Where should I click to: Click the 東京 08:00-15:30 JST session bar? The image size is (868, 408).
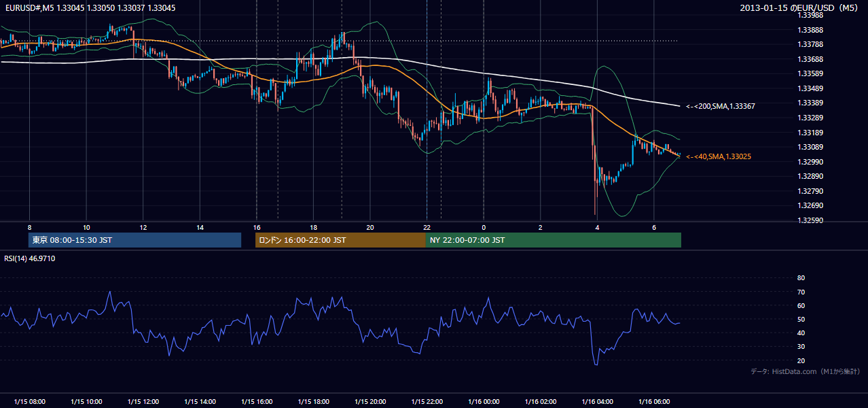[x=135, y=240]
